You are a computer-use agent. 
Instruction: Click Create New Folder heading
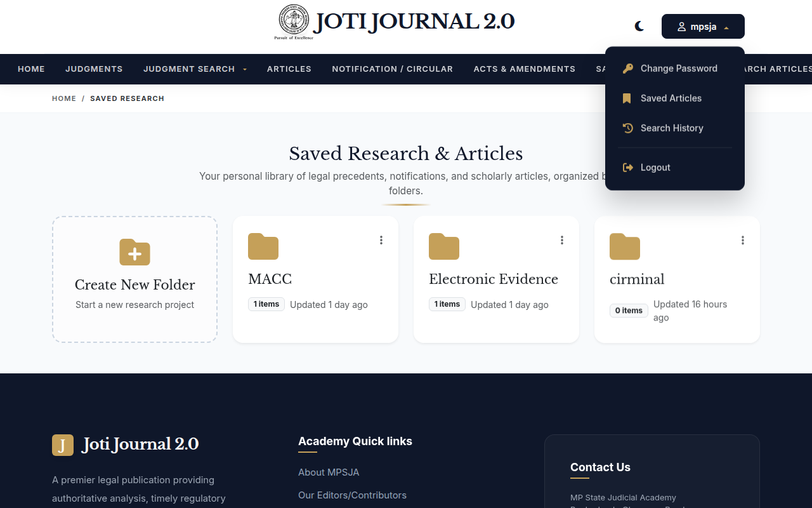pyautogui.click(x=135, y=284)
